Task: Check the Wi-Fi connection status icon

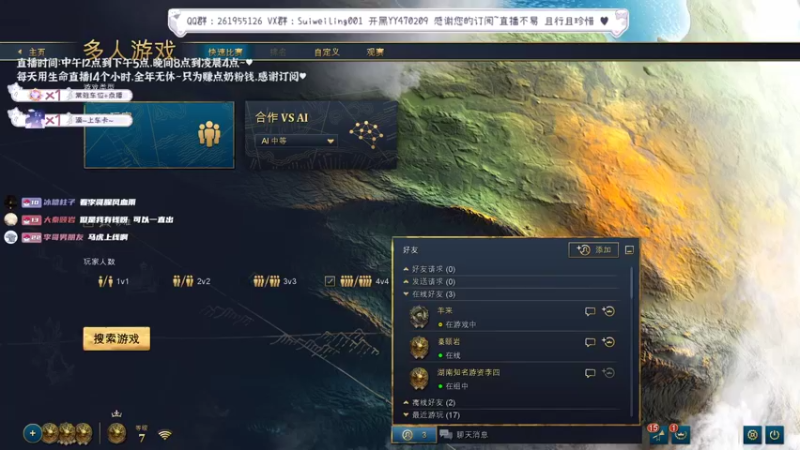Action: (164, 435)
